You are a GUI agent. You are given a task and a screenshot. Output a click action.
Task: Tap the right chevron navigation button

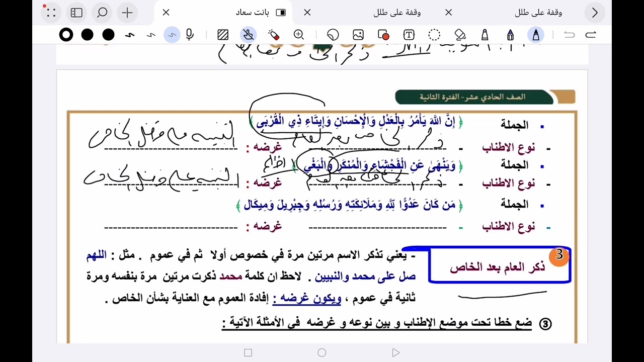pos(595,13)
